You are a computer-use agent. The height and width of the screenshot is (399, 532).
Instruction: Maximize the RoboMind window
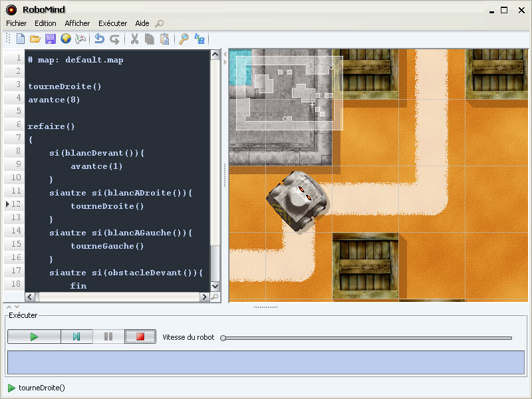(504, 10)
